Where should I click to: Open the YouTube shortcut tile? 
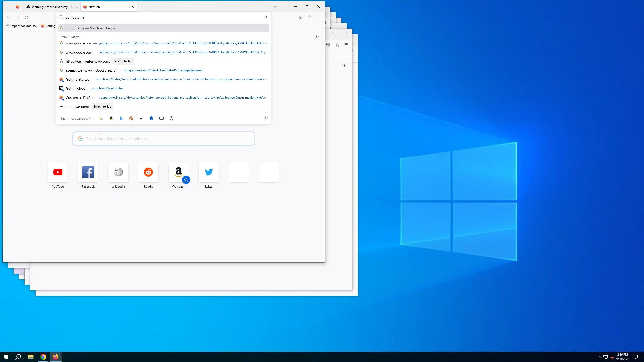pos(58,172)
